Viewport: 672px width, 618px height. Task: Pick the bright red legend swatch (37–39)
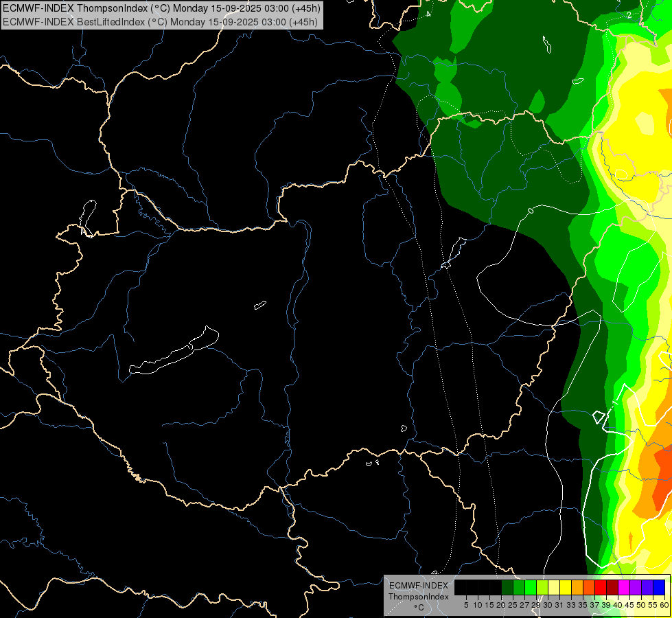pos(601,587)
